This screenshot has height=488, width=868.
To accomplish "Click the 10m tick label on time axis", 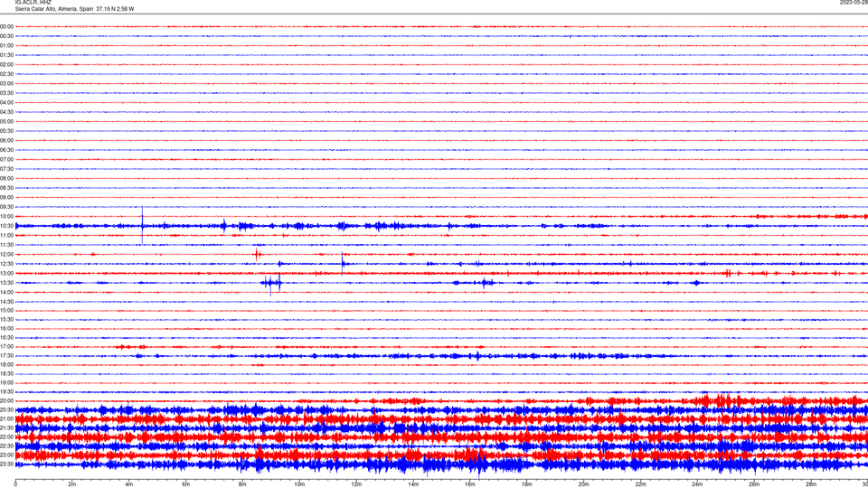I will click(x=299, y=484).
